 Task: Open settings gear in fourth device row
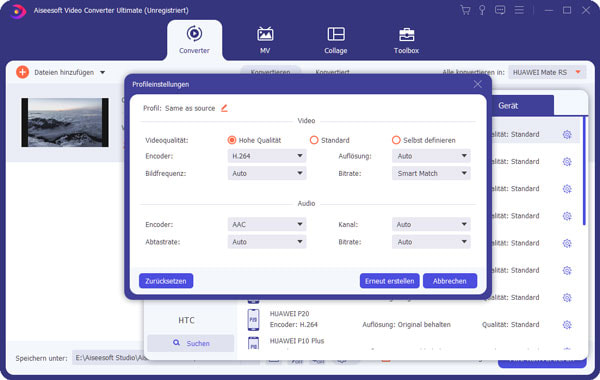567,216
